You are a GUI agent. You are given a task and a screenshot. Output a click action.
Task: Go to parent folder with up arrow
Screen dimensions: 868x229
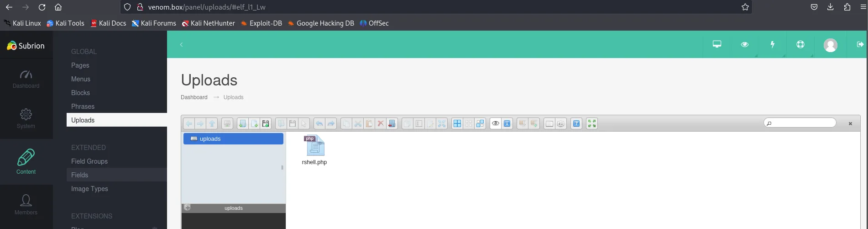click(212, 123)
